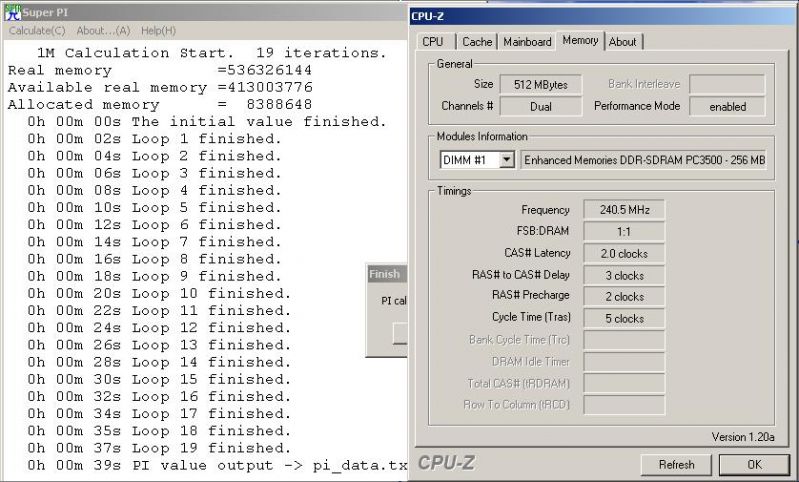Viewport: 799px width, 482px height.
Task: Click the 240.5 MHz frequency value
Action: 624,210
